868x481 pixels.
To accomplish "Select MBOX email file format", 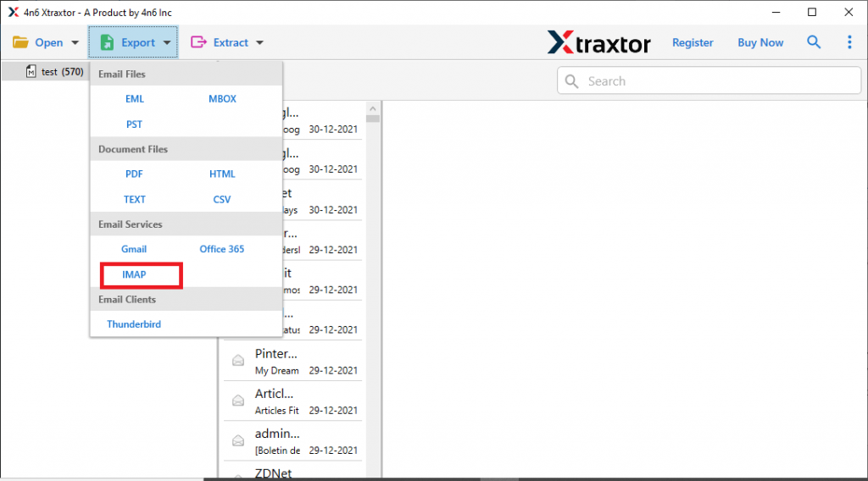I will (222, 99).
